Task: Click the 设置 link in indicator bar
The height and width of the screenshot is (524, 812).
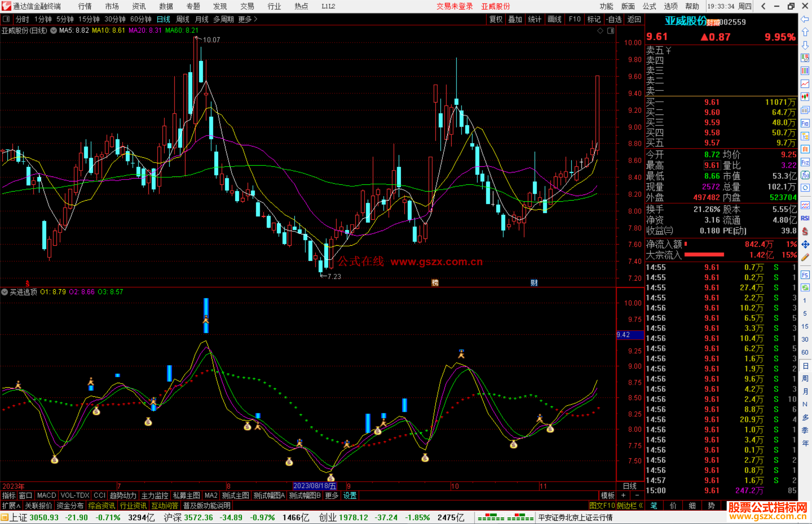Action: point(350,495)
